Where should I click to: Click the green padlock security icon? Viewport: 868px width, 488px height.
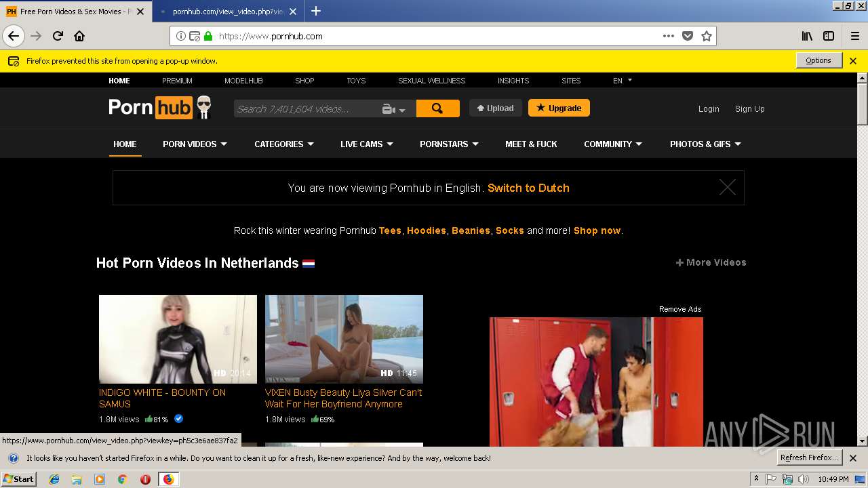coord(208,36)
